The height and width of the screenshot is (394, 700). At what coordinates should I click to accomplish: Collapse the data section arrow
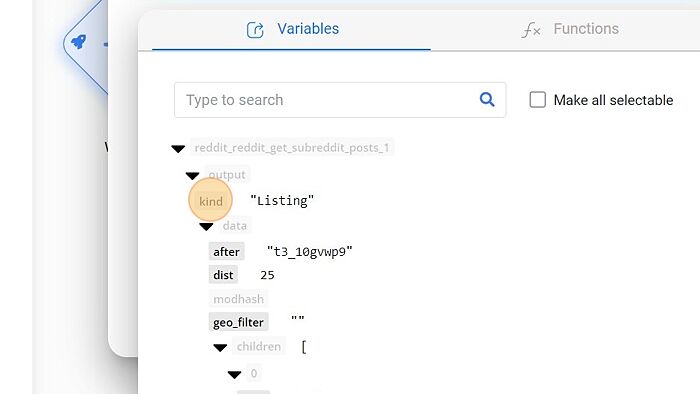206,227
